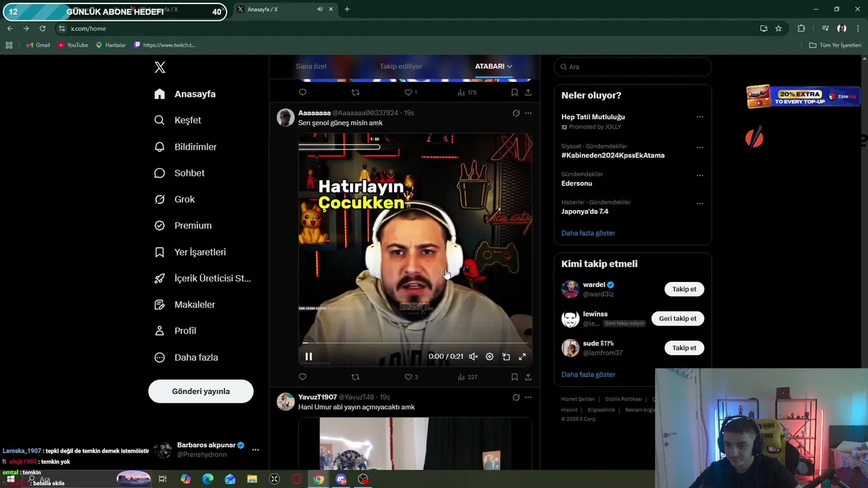Pause the Aaaaaaaa post video
Image resolution: width=868 pixels, height=488 pixels.
pos(309,357)
